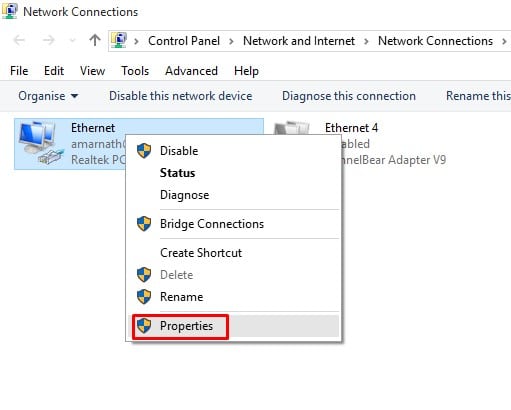Click the address bar location icon
Viewport: 511px width, 410px height.
(119, 40)
